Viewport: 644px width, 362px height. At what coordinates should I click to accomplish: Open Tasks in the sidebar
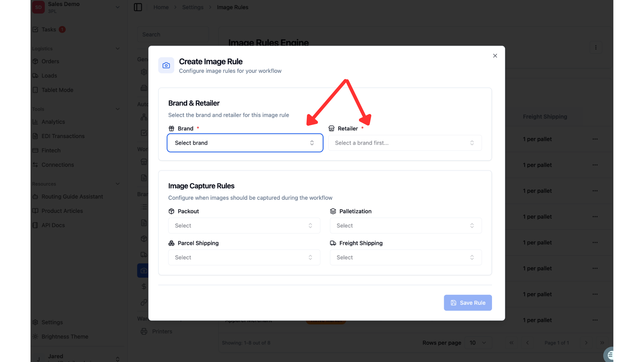(49, 29)
